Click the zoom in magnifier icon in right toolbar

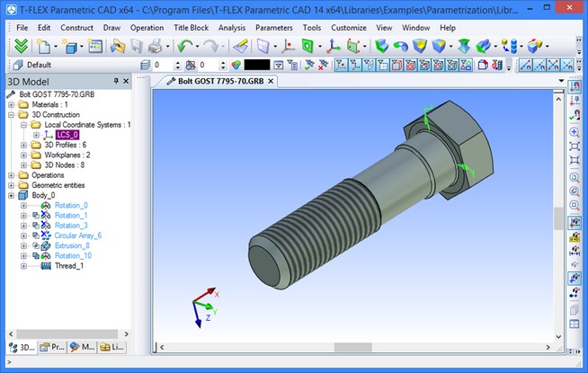click(x=575, y=132)
